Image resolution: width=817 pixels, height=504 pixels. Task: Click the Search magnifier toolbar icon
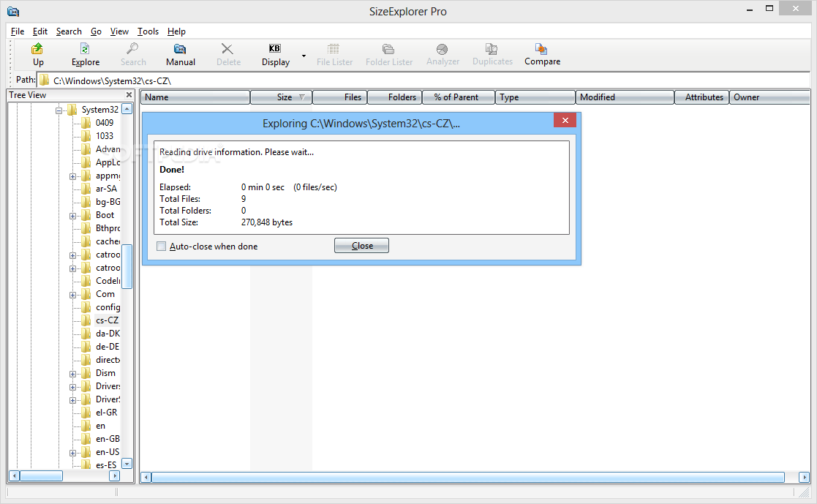[132, 49]
